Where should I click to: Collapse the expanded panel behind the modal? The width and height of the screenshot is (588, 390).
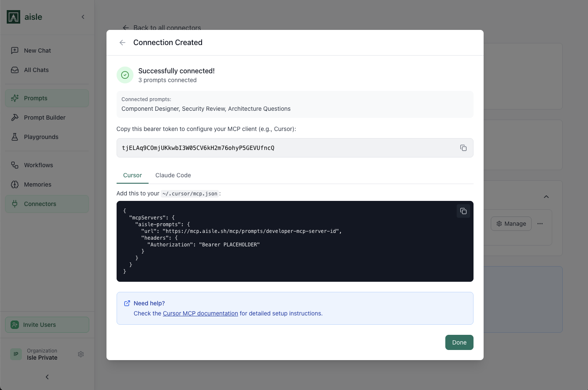click(x=546, y=197)
